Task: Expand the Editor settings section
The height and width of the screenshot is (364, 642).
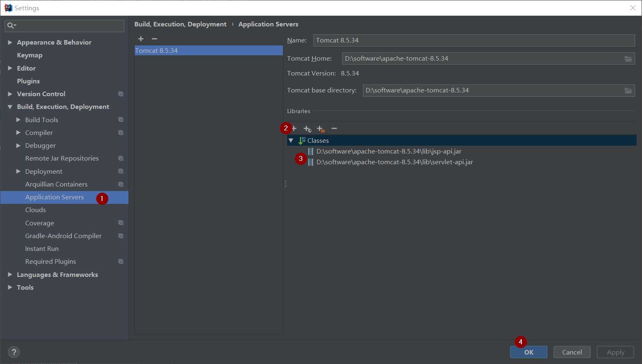Action: (x=10, y=68)
